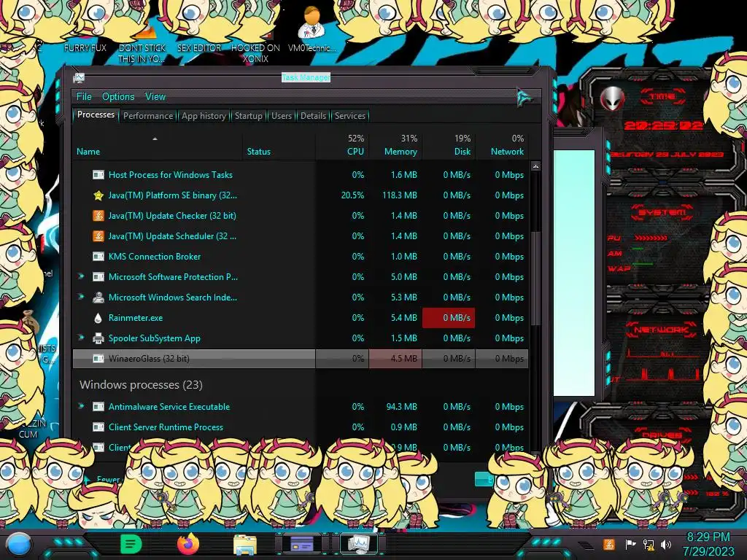Switch to the Performance tab
Image resolution: width=747 pixels, height=560 pixels.
click(x=148, y=116)
